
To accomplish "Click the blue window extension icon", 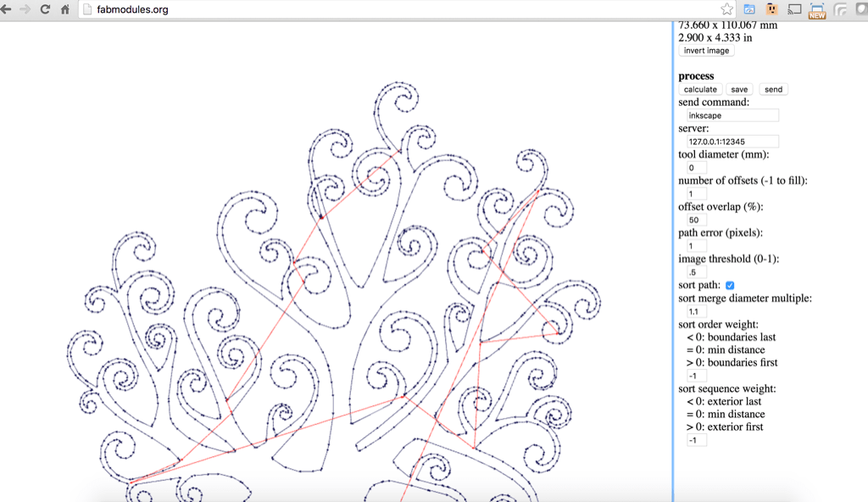I will coord(749,9).
